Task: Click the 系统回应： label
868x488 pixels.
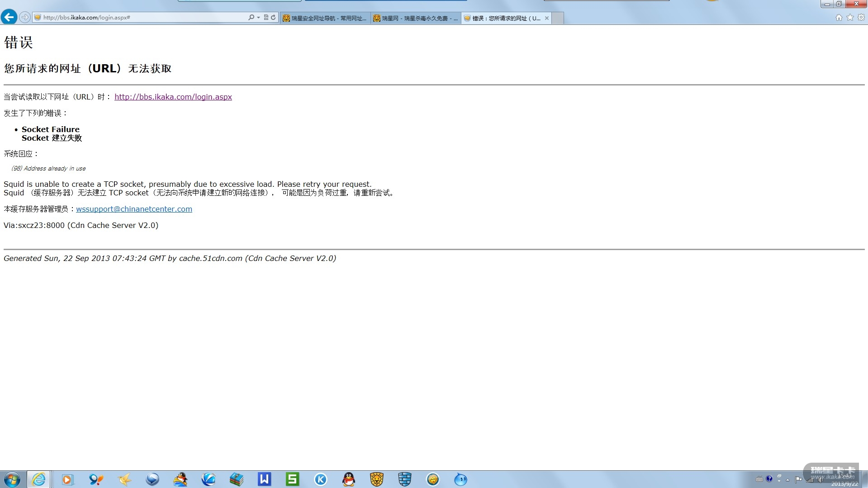Action: (x=22, y=154)
